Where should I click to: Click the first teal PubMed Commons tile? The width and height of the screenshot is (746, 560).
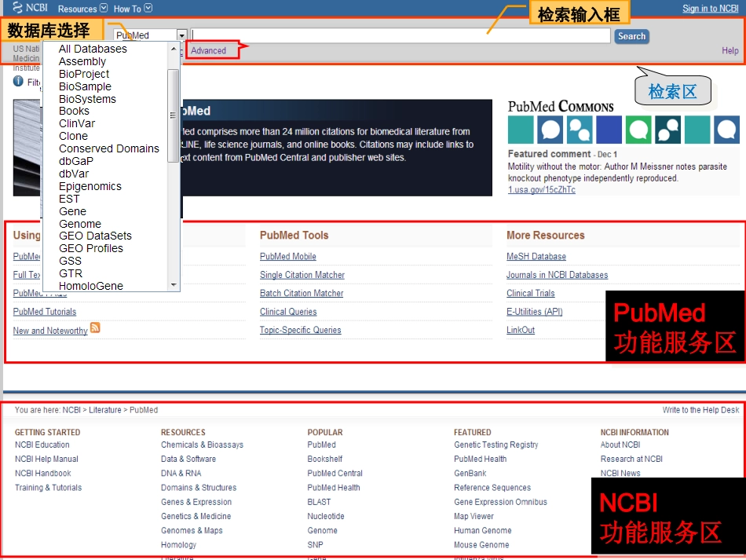coord(521,130)
